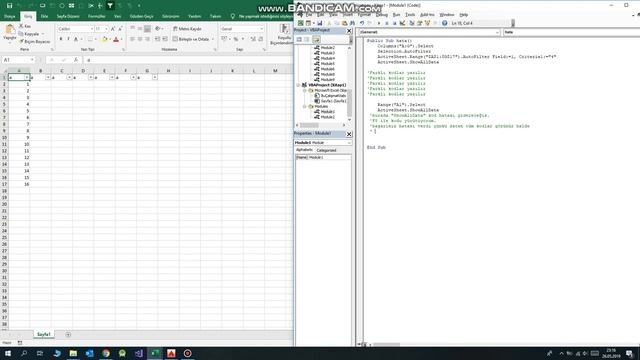Click the filter icon in Excel's quick access toolbar

click(110, 6)
